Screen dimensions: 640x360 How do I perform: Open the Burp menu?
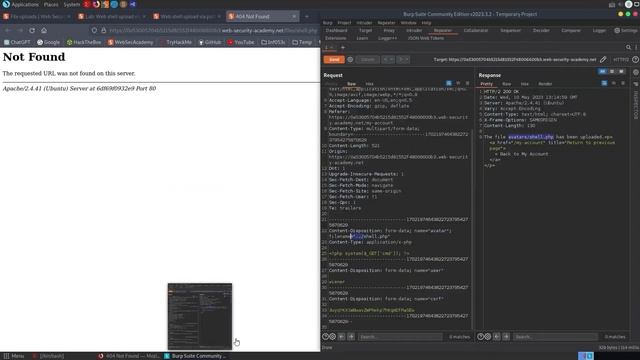pyautogui.click(x=328, y=23)
